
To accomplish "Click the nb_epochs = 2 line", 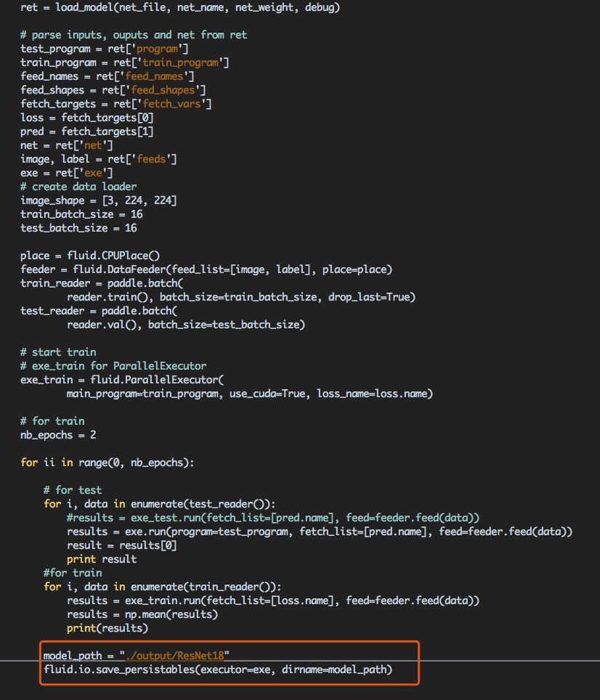I will point(58,435).
